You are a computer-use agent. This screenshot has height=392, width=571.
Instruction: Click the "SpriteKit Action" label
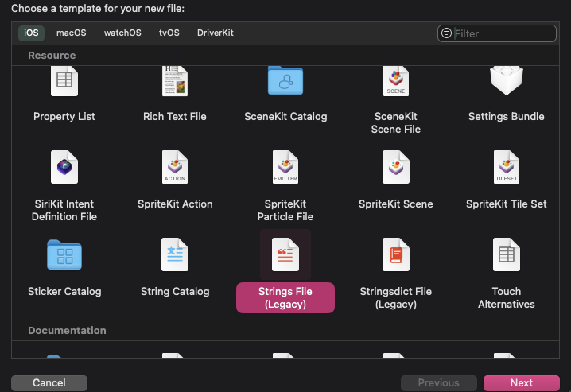tap(175, 204)
